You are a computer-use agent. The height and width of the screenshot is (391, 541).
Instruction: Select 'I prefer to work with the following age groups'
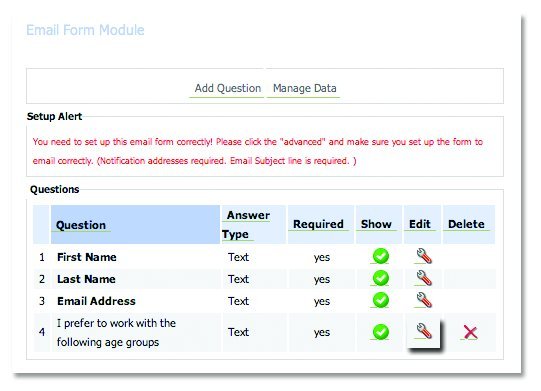[116, 333]
